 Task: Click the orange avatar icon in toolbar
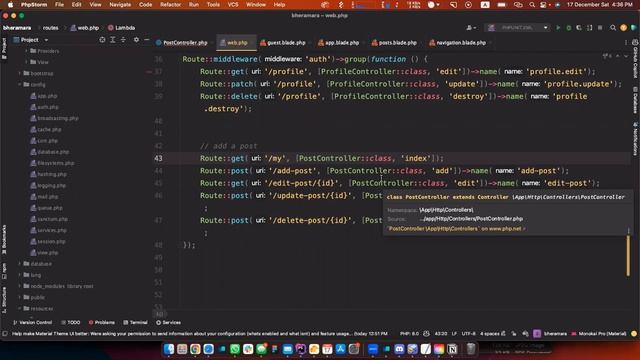[x=623, y=28]
